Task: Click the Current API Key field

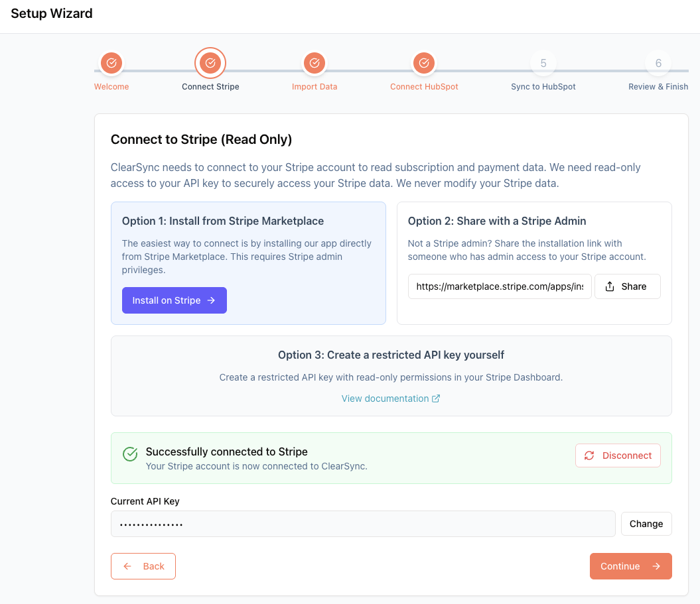Action: (363, 524)
